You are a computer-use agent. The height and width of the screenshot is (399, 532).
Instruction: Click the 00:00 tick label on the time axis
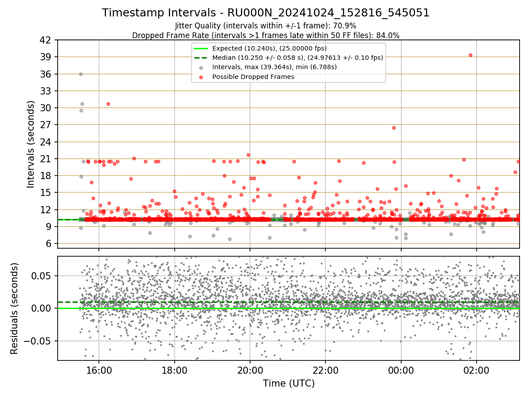(401, 370)
